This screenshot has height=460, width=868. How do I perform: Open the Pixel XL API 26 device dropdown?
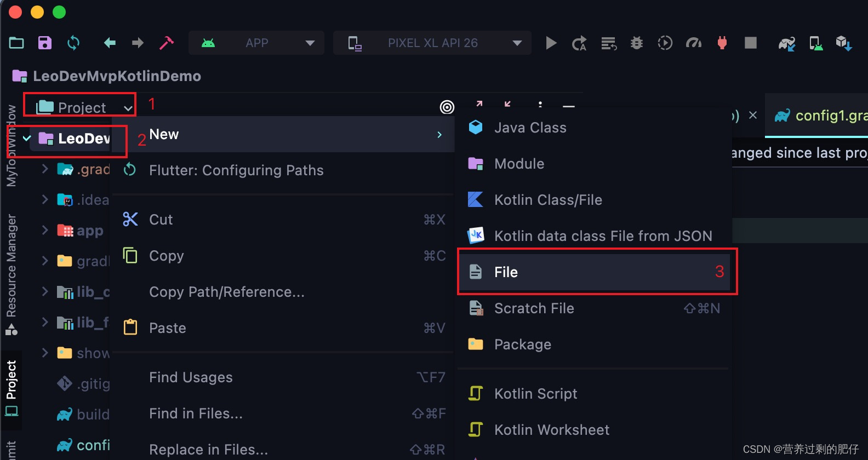pos(432,43)
